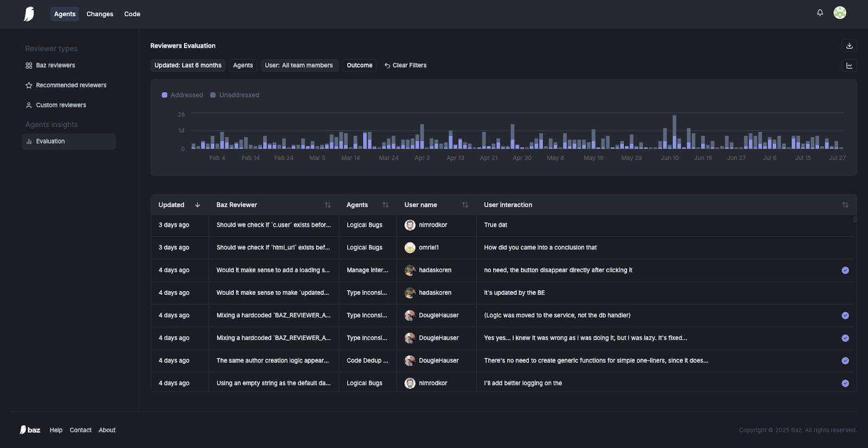
Task: Click the Baz logo in top bar
Action: 29,14
